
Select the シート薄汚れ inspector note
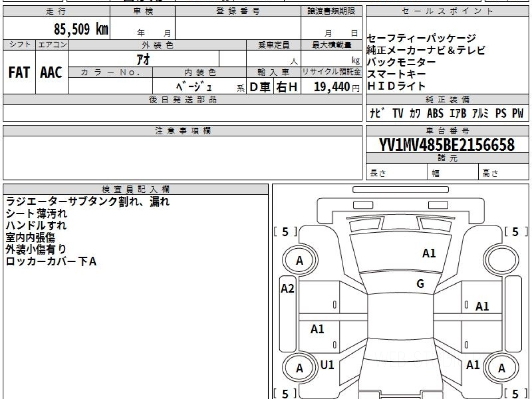(36, 214)
